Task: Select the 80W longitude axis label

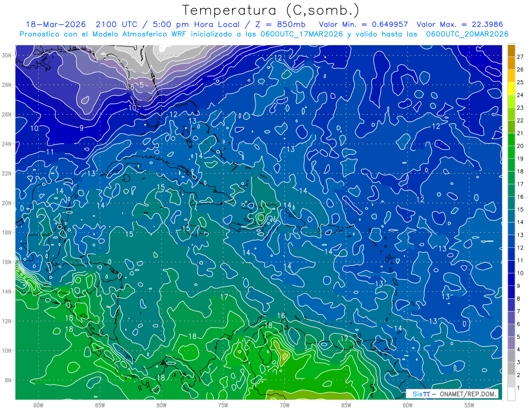Action: click(161, 405)
